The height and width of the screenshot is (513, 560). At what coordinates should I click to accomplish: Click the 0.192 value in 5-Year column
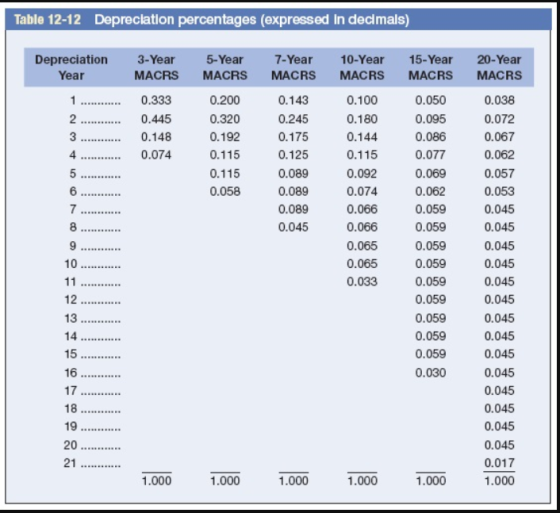coord(225,137)
